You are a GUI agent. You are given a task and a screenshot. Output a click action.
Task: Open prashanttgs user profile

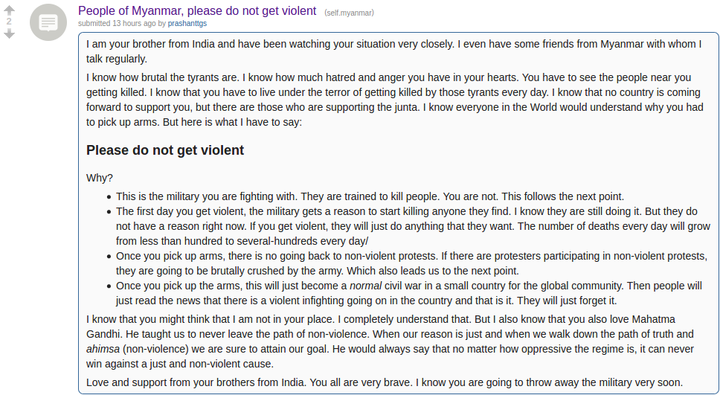coord(187,23)
